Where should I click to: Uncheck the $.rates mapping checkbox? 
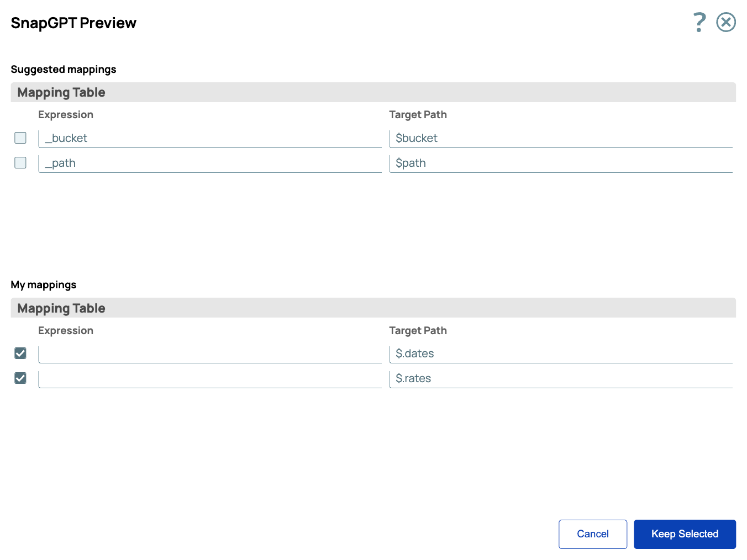[20, 378]
